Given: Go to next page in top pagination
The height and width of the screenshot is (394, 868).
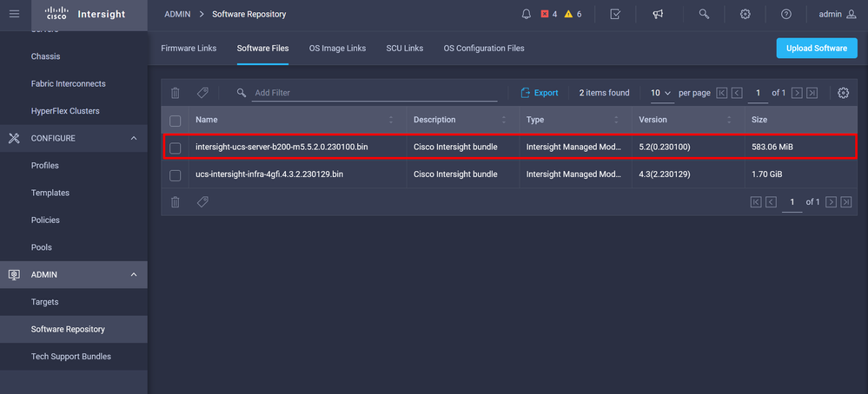Looking at the screenshot, I should pos(797,93).
